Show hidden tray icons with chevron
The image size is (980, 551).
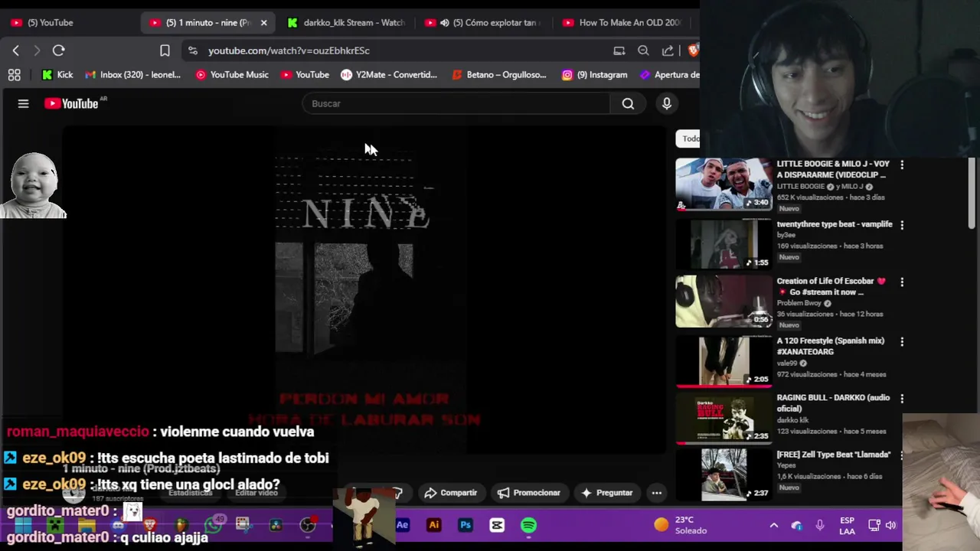click(773, 525)
